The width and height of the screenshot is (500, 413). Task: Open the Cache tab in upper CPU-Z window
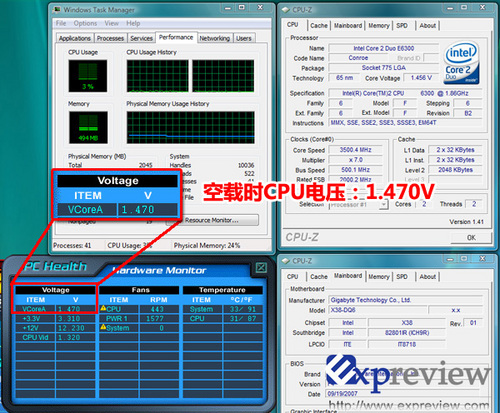coord(319,26)
